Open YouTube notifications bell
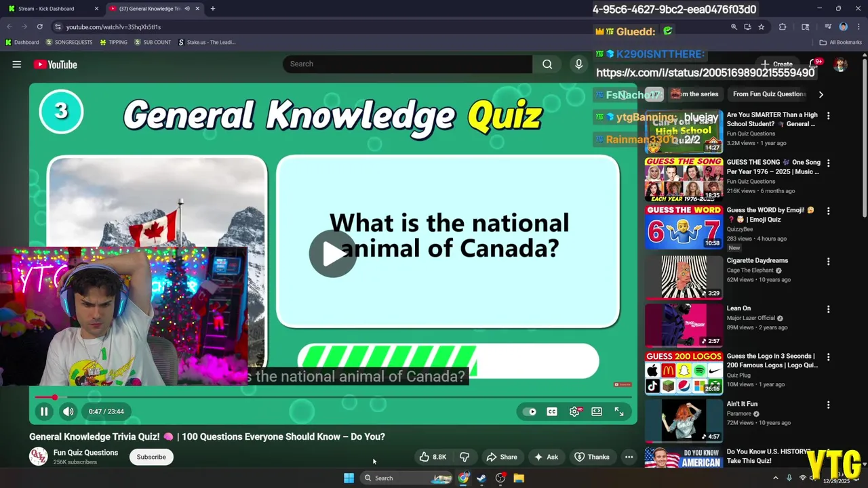 814,64
